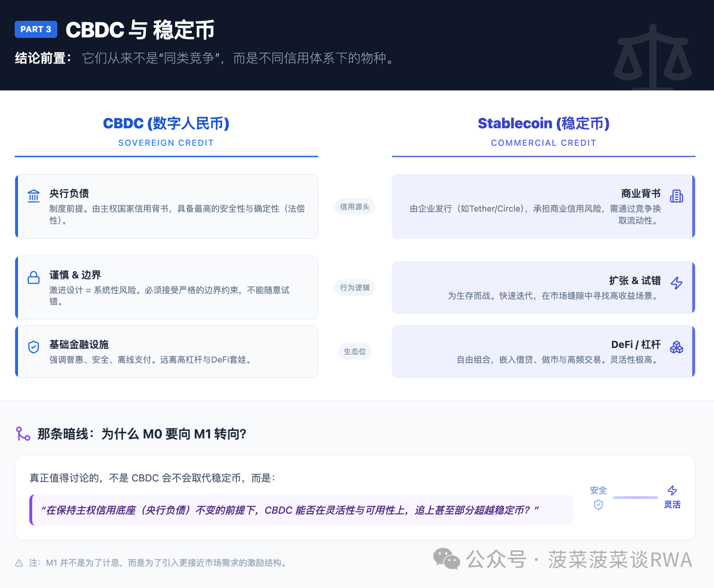Click the lightning icon above 灵活
Screen dimensions: 714x588
pos(672,490)
